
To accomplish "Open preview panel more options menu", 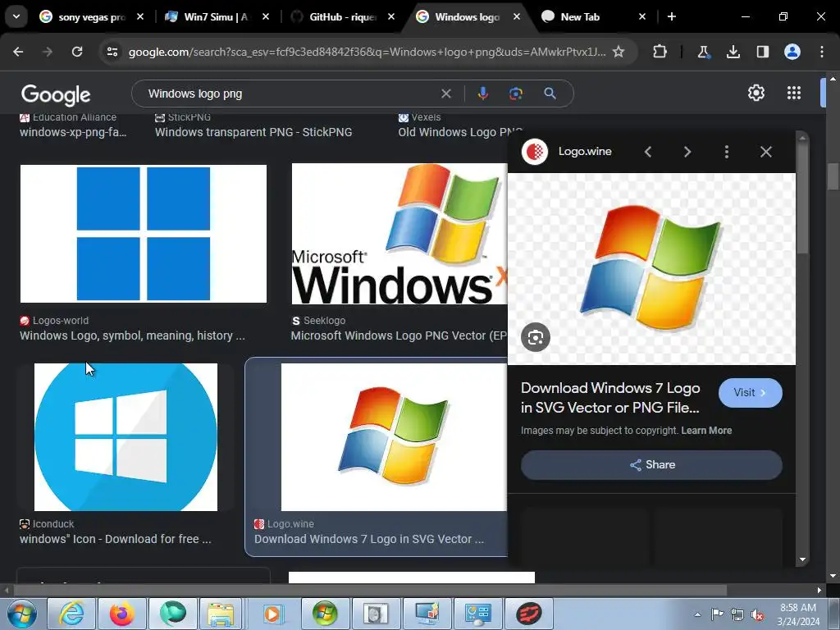I will click(727, 152).
